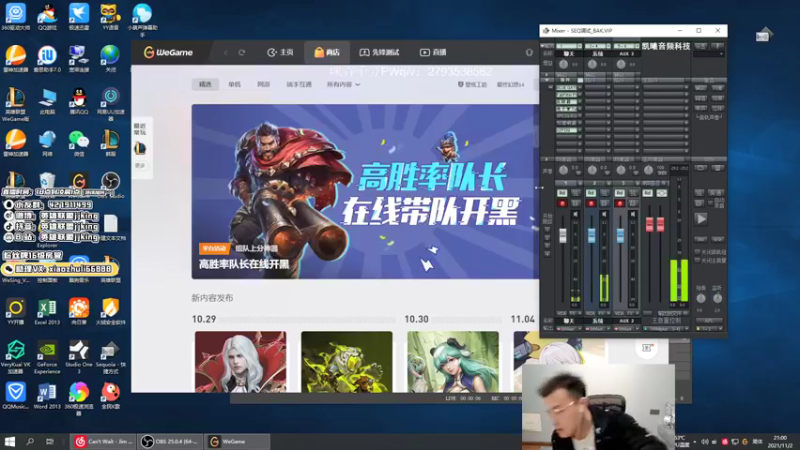Image resolution: width=800 pixels, height=450 pixels.
Task: Open the YY语音 desktop shortcut
Action: tap(110, 15)
